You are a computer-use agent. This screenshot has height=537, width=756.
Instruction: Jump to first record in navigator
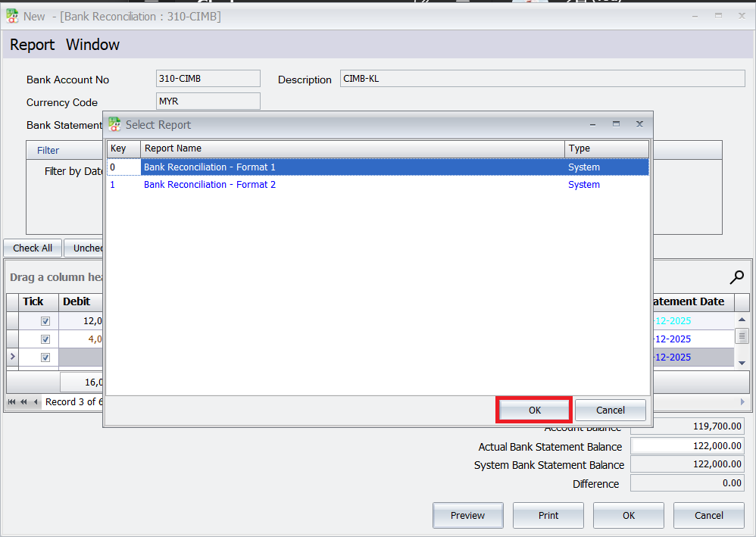pos(11,402)
